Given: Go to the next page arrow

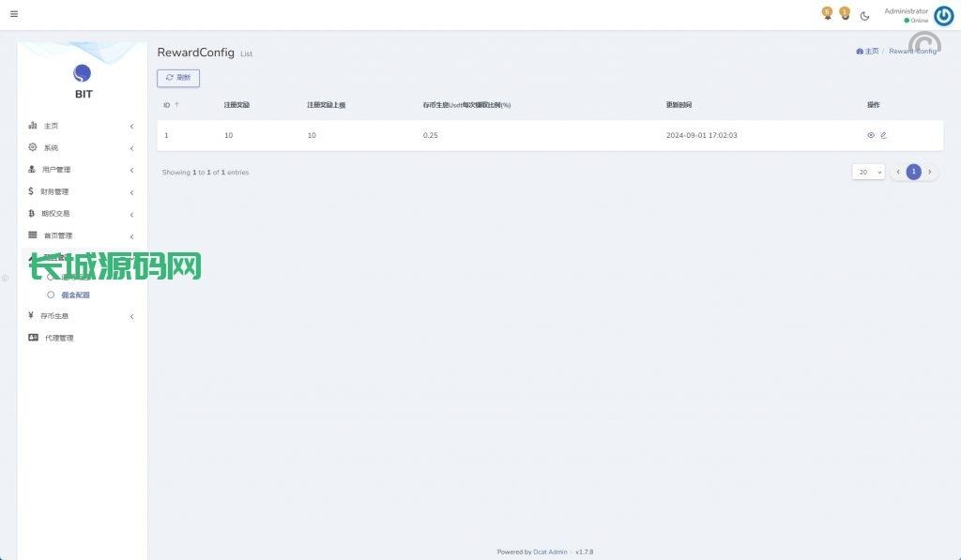Looking at the screenshot, I should (x=930, y=173).
